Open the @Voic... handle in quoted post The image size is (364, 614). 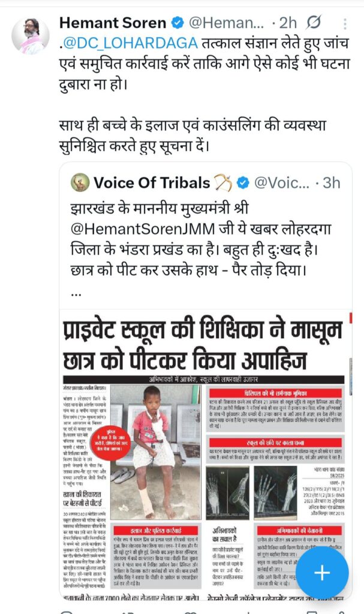click(282, 183)
